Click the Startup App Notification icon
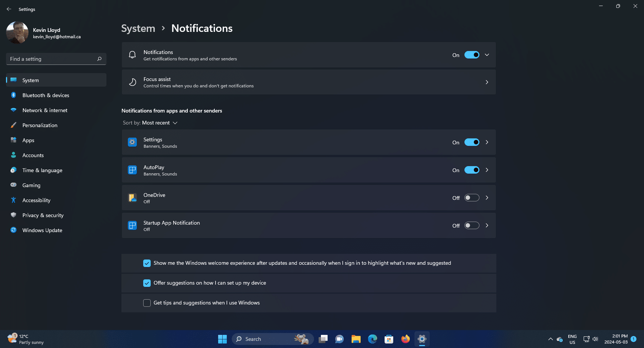Viewport: 644px width, 348px height. click(x=132, y=225)
